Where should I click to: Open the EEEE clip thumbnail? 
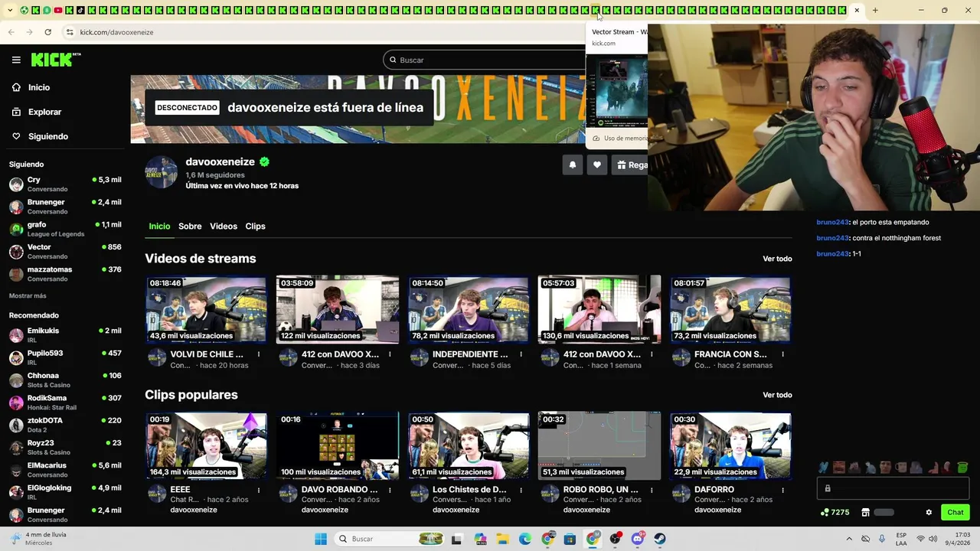pyautogui.click(x=206, y=445)
